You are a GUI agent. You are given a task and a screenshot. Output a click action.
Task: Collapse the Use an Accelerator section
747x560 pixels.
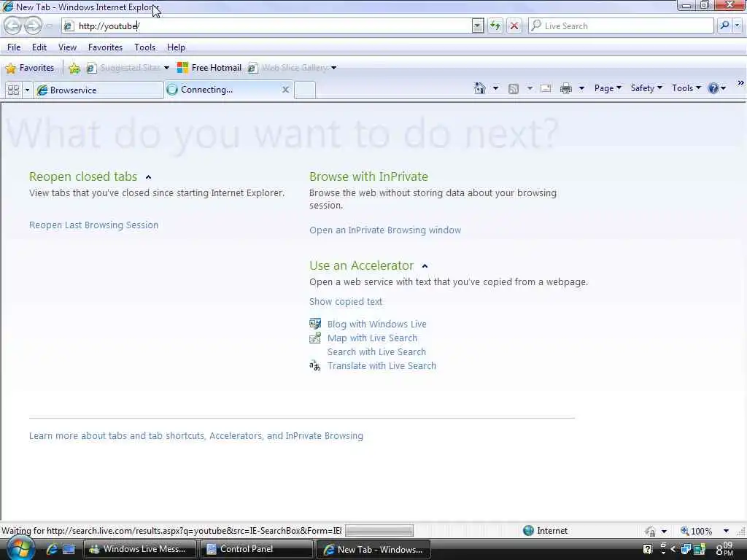425,266
